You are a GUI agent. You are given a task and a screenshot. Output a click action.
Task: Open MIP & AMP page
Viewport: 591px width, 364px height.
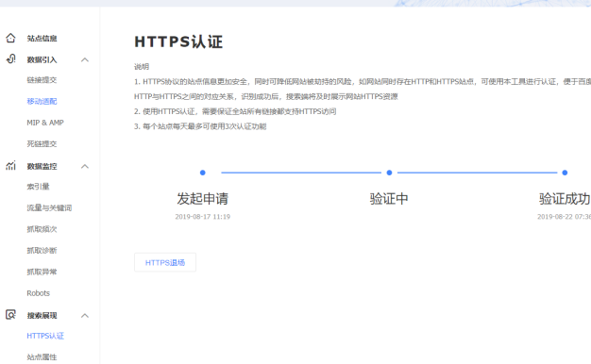(x=45, y=123)
